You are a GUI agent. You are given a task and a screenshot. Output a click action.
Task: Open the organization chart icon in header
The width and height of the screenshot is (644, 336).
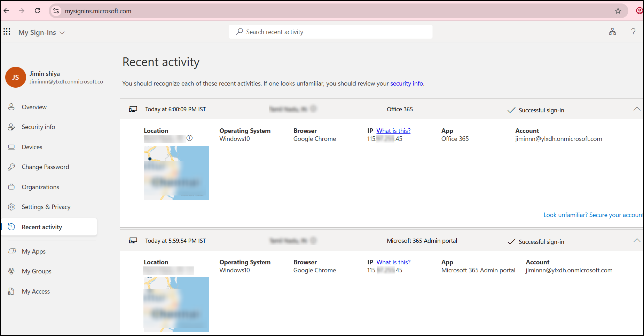pos(612,32)
